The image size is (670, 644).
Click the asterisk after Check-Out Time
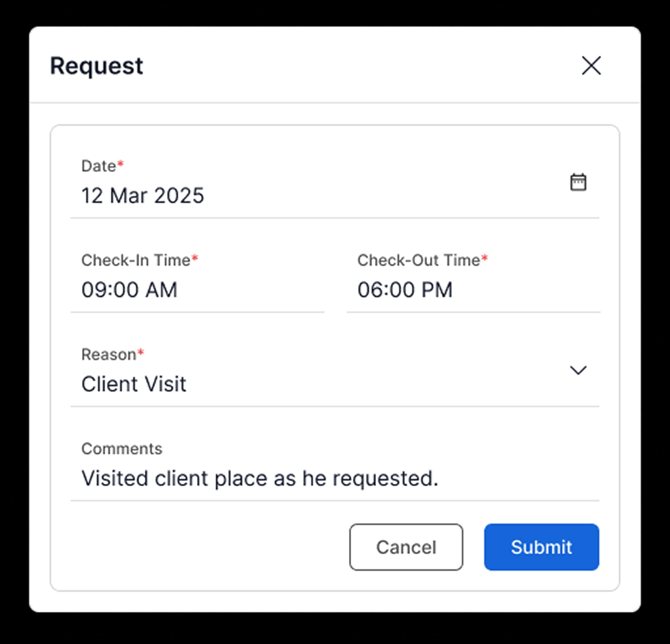point(485,258)
